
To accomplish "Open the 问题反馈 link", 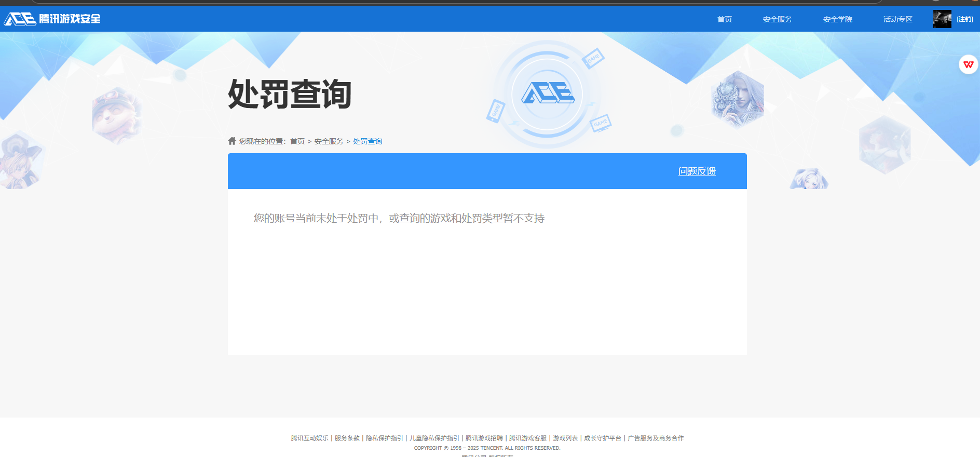I will coord(697,171).
